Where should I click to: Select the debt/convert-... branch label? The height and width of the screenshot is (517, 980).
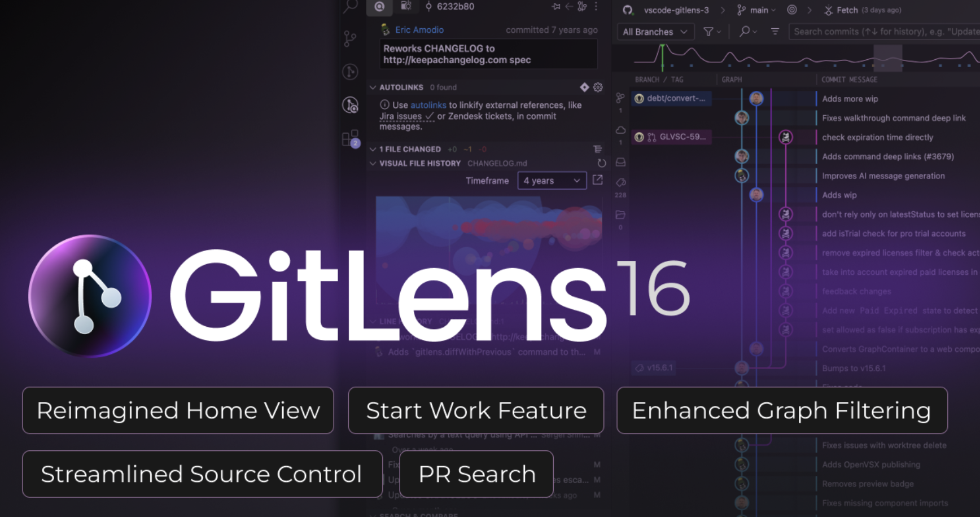click(x=671, y=98)
